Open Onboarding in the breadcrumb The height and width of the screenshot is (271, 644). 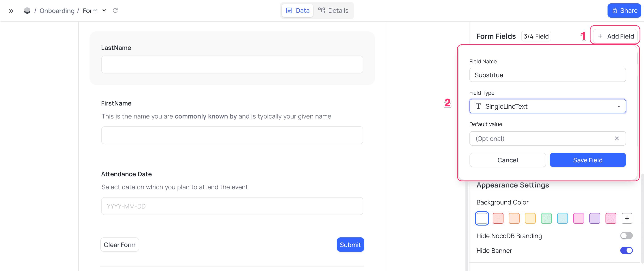pos(57,11)
